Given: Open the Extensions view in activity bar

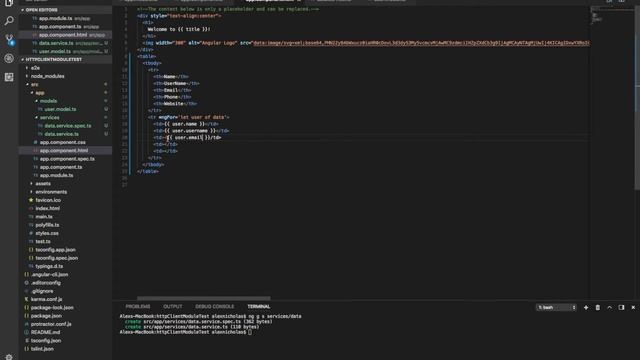Looking at the screenshot, I should click(9, 77).
